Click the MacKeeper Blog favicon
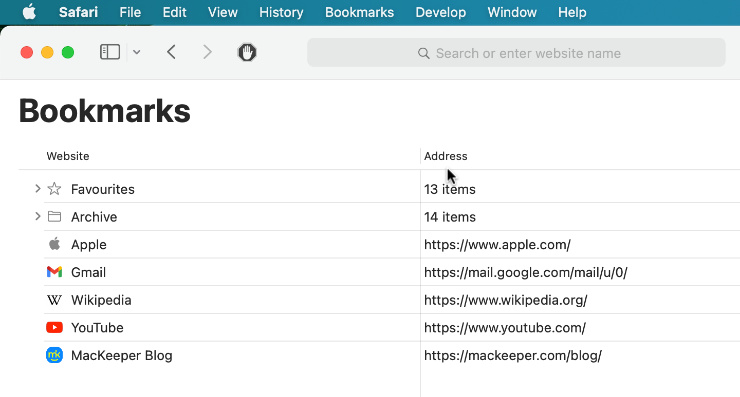Screen dimensions: 740x397 click(x=54, y=355)
